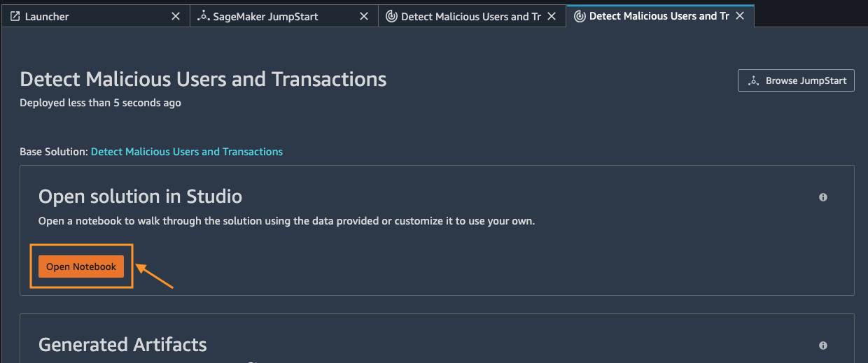Click the Browse JumpStart button

coord(796,80)
